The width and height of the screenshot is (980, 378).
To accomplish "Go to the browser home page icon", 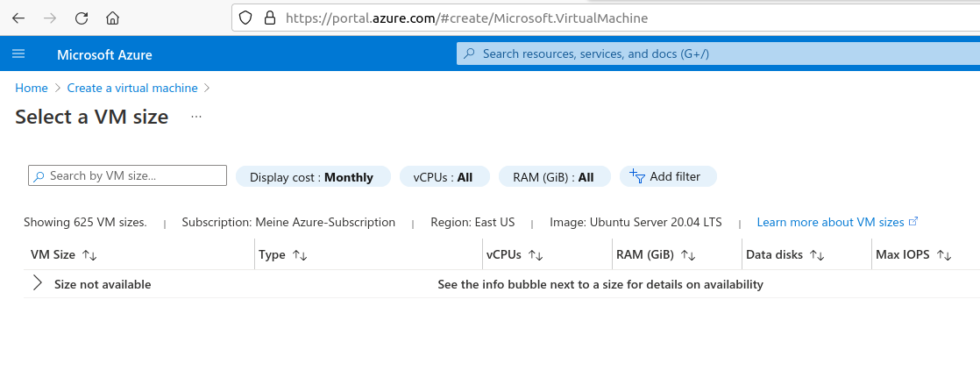I will (112, 18).
